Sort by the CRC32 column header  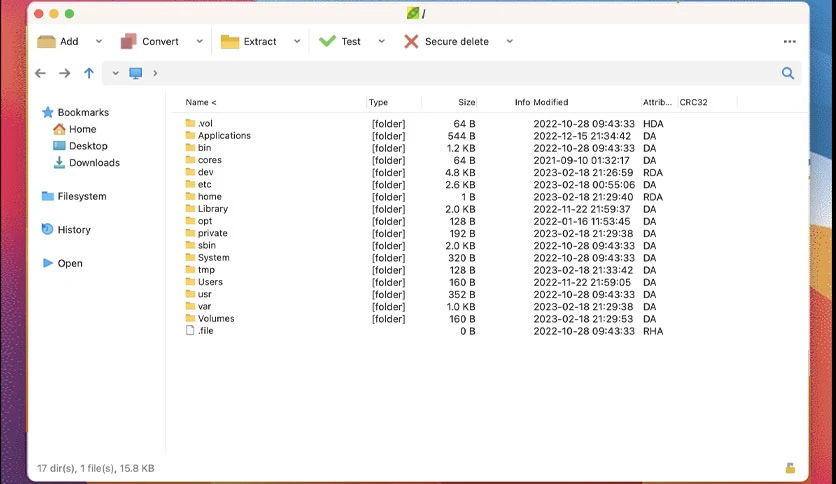[x=693, y=102]
